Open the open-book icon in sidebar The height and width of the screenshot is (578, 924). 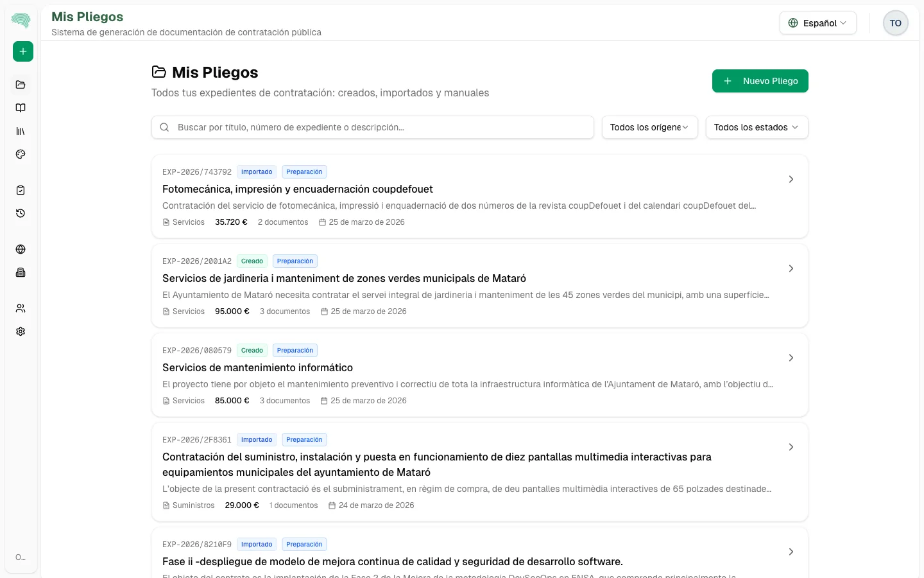(21, 108)
